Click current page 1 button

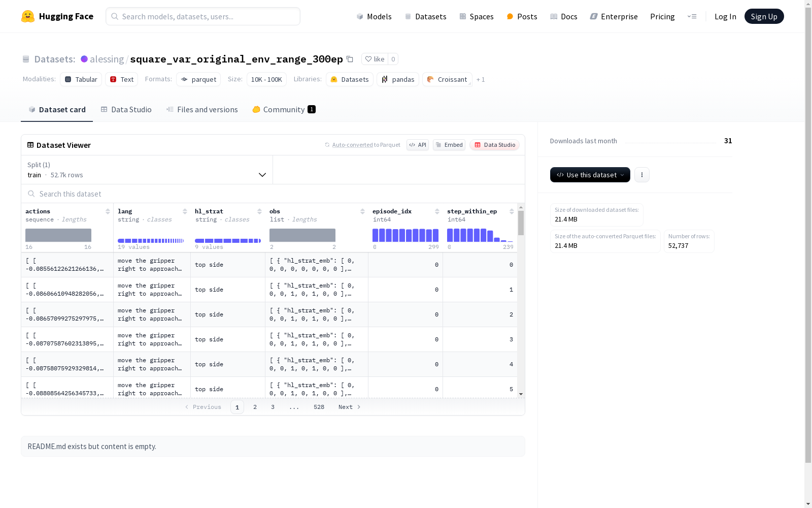click(237, 407)
